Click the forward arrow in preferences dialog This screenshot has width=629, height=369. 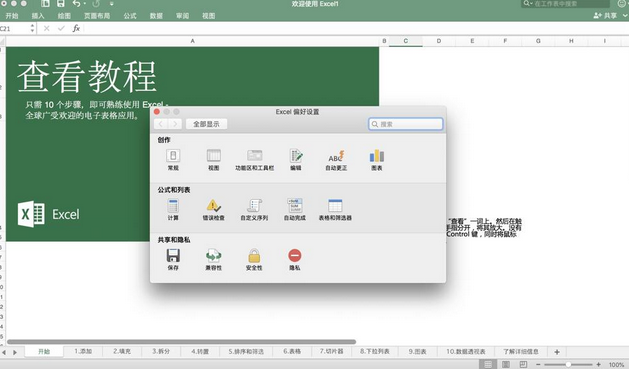pyautogui.click(x=175, y=124)
